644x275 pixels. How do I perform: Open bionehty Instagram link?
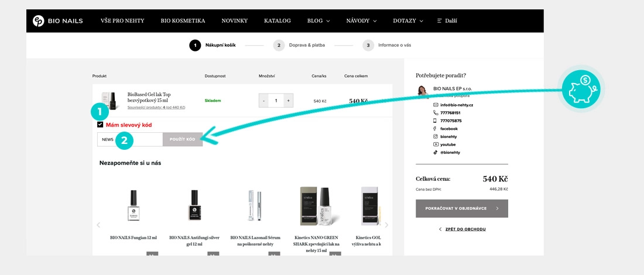pos(448,136)
